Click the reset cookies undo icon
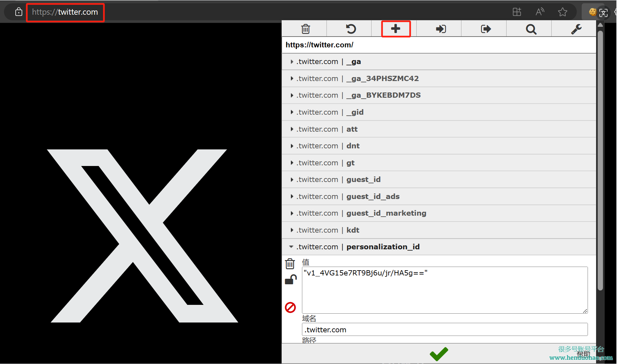The height and width of the screenshot is (364, 617). pos(351,29)
